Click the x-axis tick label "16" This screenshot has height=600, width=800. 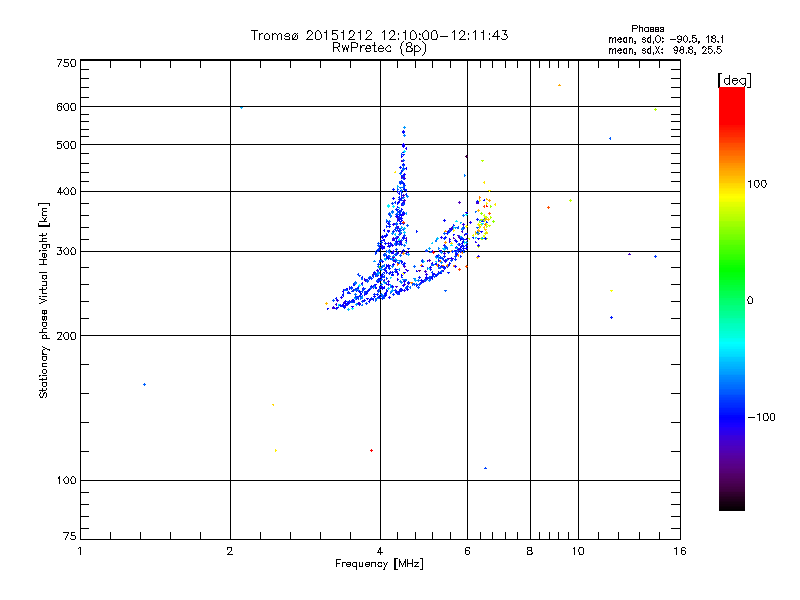[680, 551]
